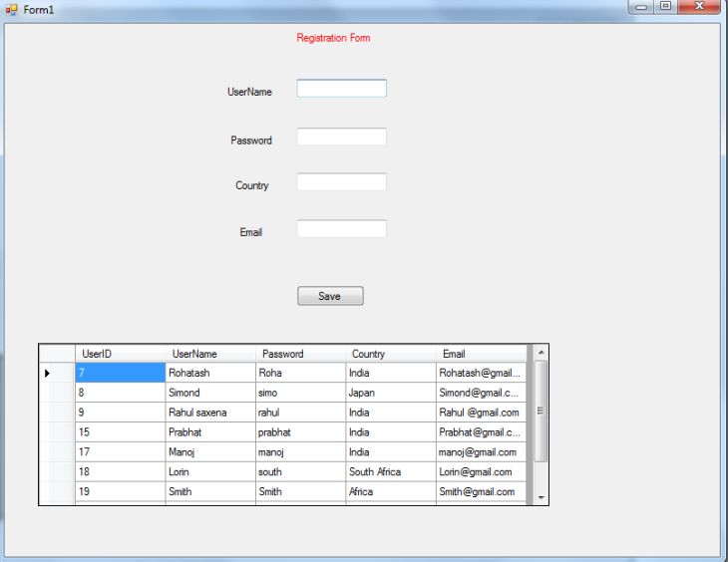
Task: Select the manoj@gmail.com email cell
Action: click(481, 452)
